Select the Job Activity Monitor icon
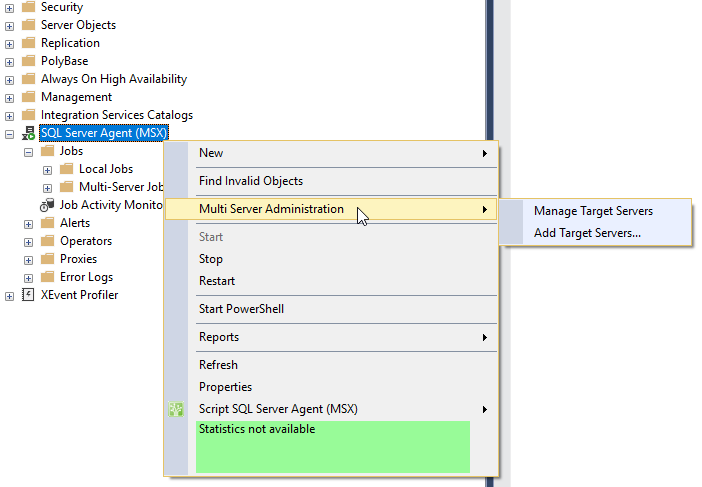Screen dimensions: 702x487 tap(47, 205)
